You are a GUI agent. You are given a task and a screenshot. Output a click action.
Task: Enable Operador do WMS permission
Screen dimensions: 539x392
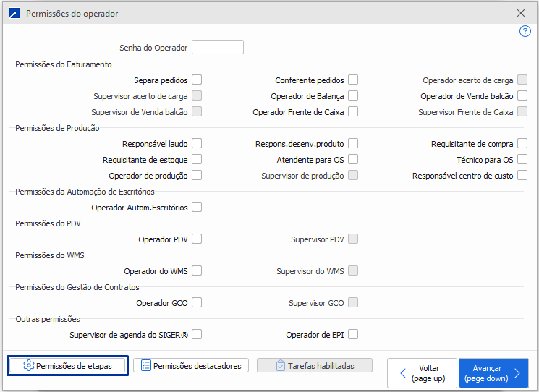click(197, 271)
